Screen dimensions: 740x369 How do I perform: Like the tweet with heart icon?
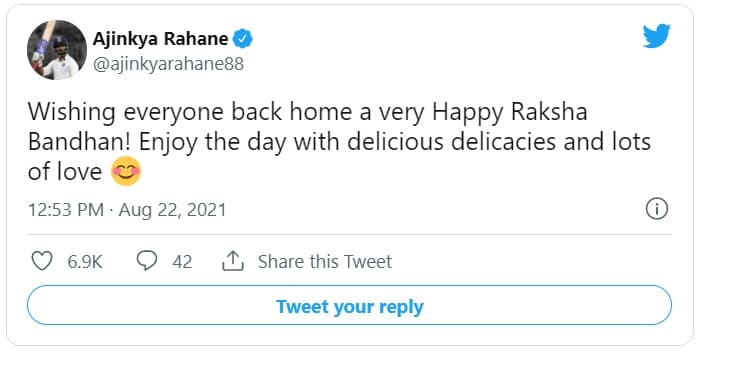coord(42,261)
